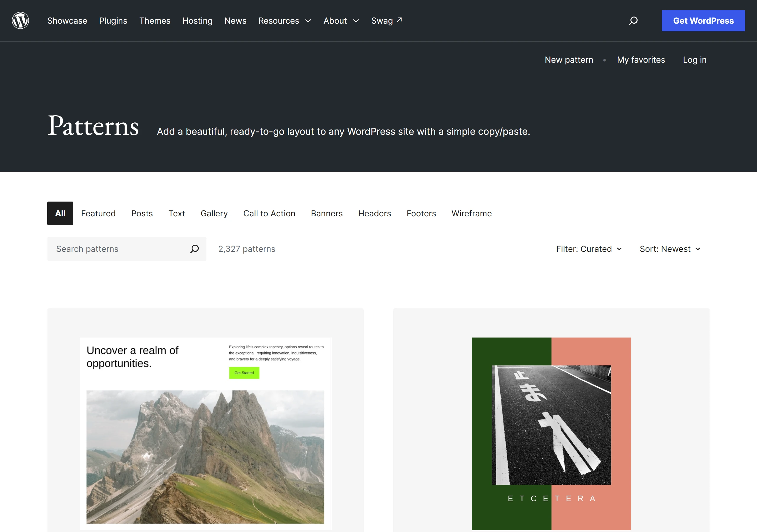Expand the Resources dropdown menu
This screenshot has width=757, height=532.
(x=285, y=21)
